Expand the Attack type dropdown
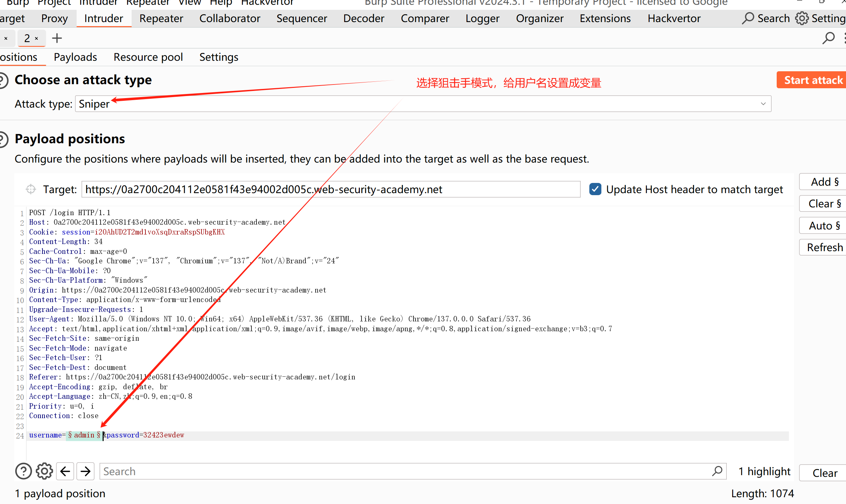 (x=763, y=104)
